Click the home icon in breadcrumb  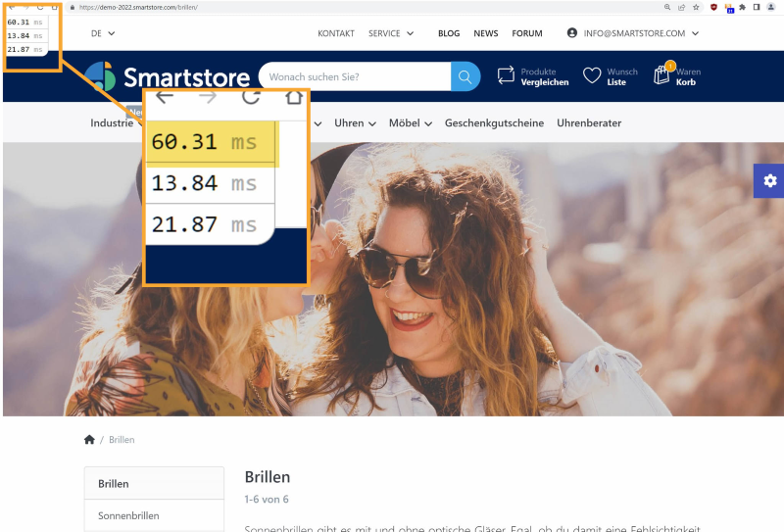(90, 440)
